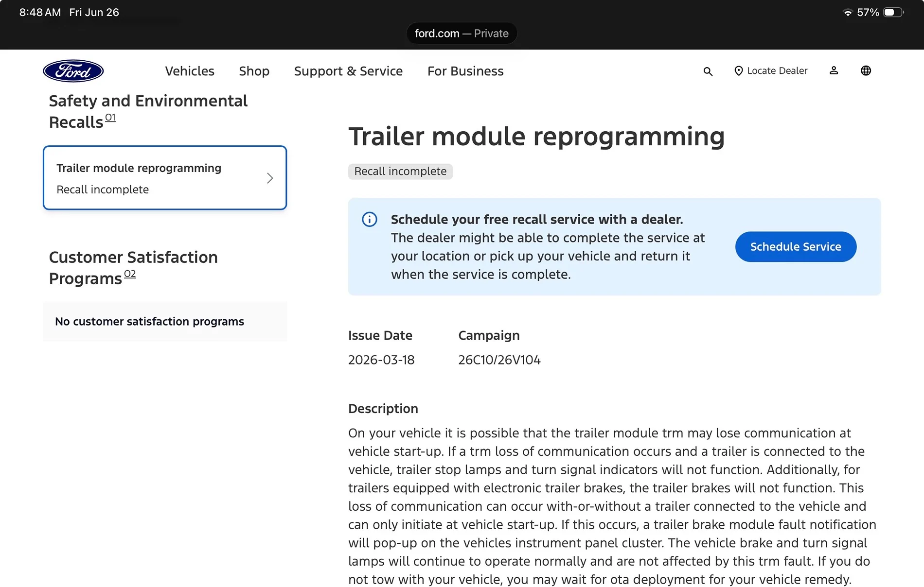
Task: Open the Vehicles menu
Action: 190,71
